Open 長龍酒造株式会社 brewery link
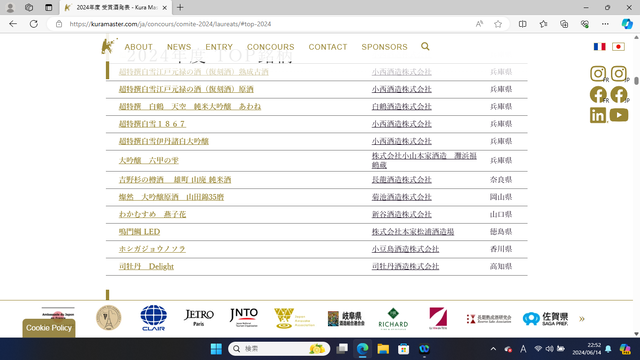 click(x=402, y=180)
